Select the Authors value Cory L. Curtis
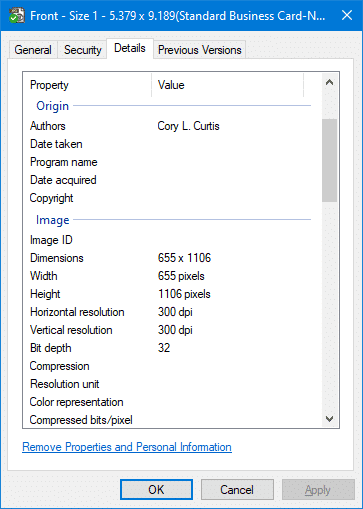 point(188,126)
